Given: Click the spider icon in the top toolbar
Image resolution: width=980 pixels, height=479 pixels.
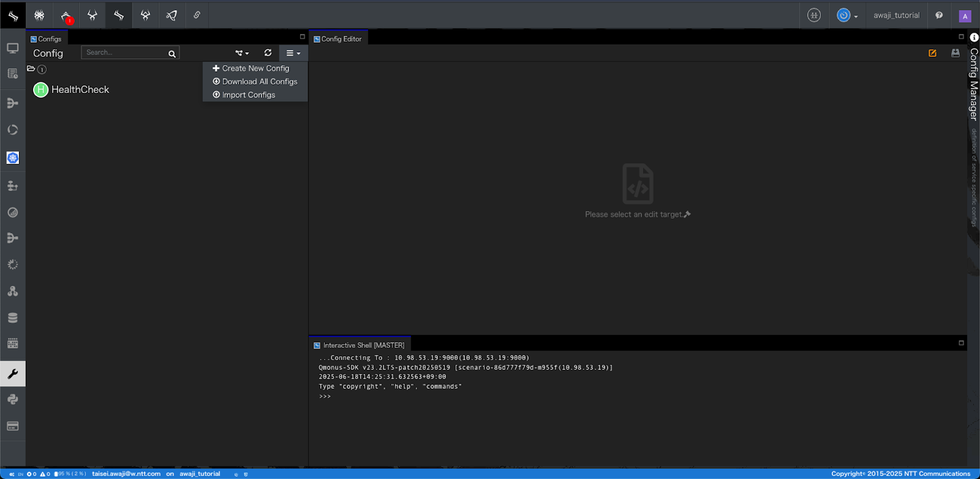Looking at the screenshot, I should pos(39,15).
